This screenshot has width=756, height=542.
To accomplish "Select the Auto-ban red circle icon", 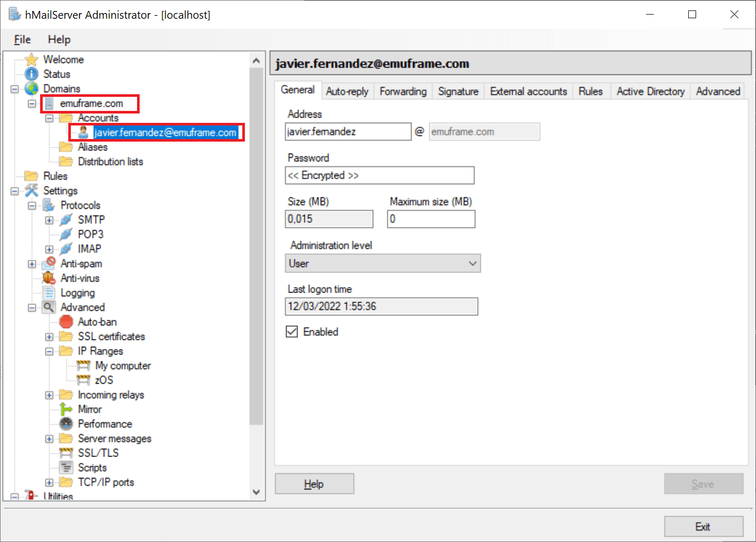I will (66, 322).
